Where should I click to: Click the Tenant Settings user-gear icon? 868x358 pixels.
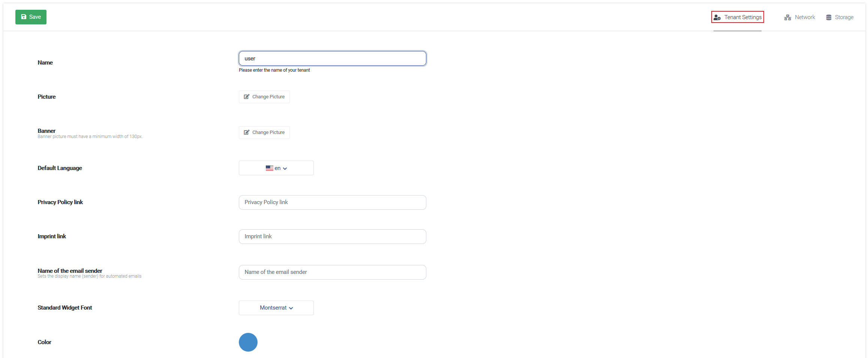pyautogui.click(x=717, y=17)
